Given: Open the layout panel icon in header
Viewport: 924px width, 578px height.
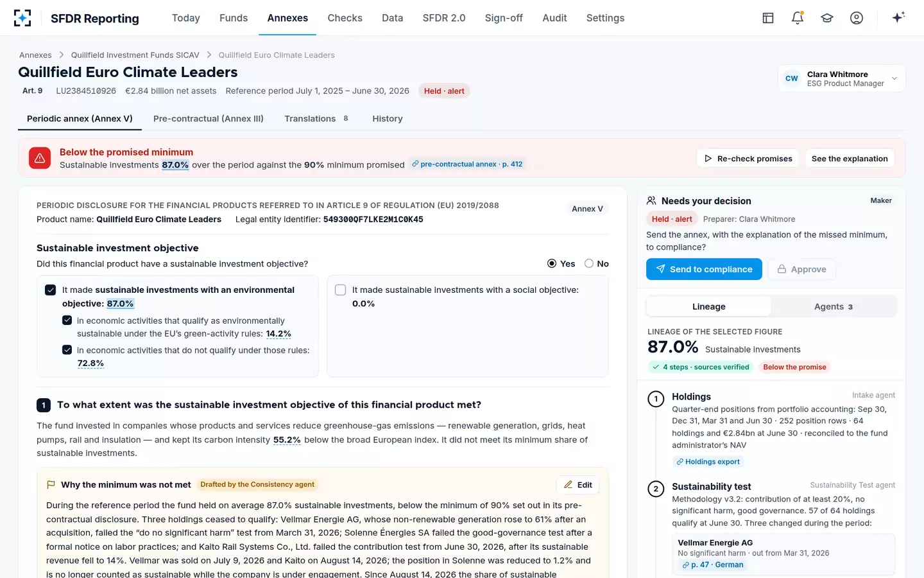Looking at the screenshot, I should click(x=768, y=18).
